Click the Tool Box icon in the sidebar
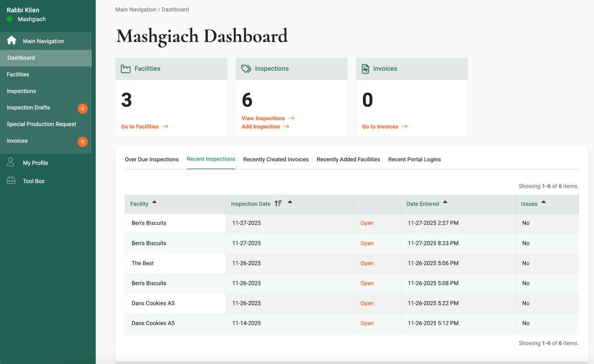This screenshot has height=364, width=594. click(11, 179)
